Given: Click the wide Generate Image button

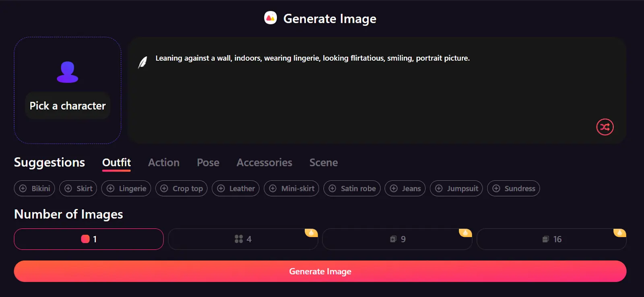Looking at the screenshot, I should 320,271.
